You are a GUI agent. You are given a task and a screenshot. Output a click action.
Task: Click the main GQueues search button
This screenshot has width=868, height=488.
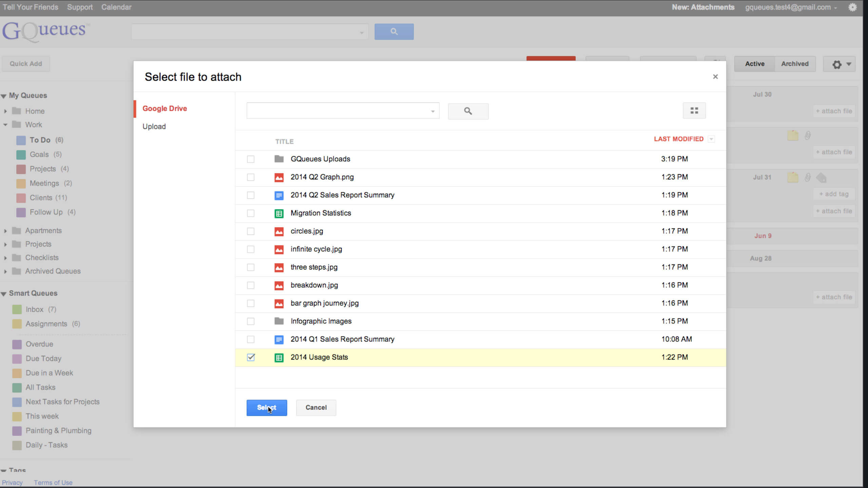click(394, 32)
